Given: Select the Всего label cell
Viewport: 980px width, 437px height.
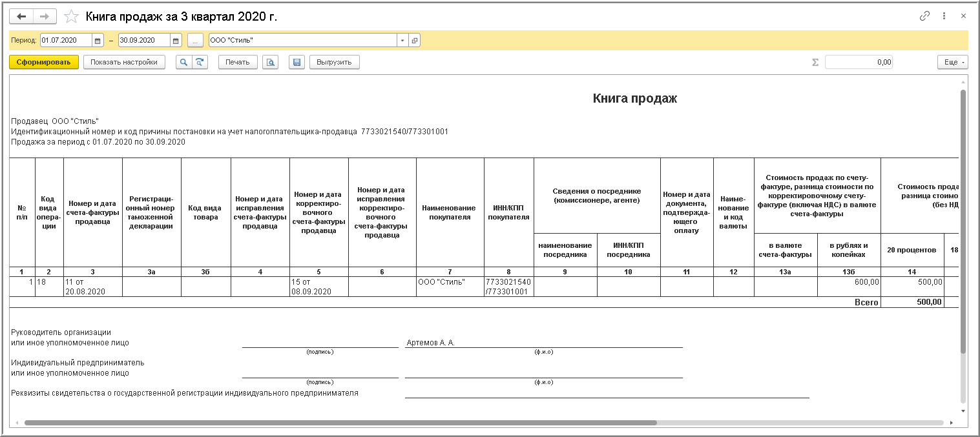Looking at the screenshot, I should click(866, 302).
